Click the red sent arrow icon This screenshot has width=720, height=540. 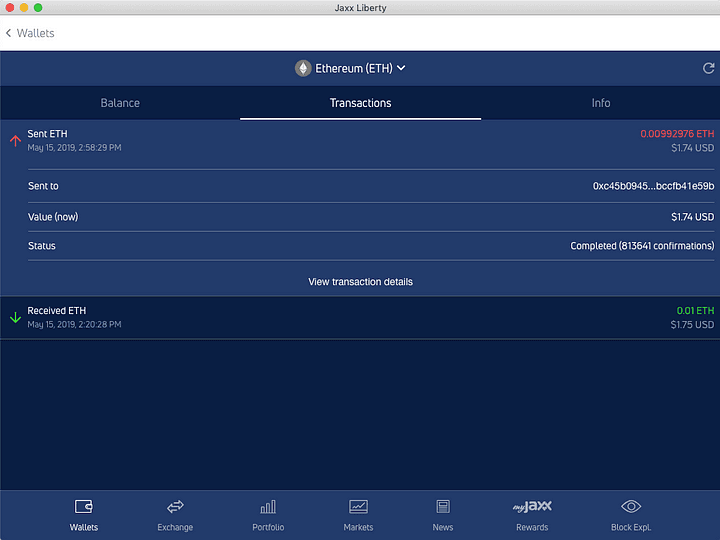15,141
